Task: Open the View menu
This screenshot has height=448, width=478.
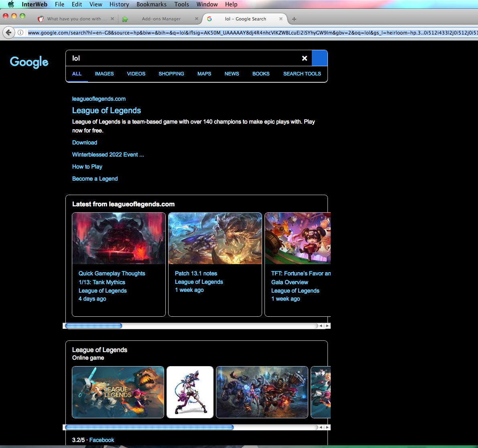Action: 96,4
